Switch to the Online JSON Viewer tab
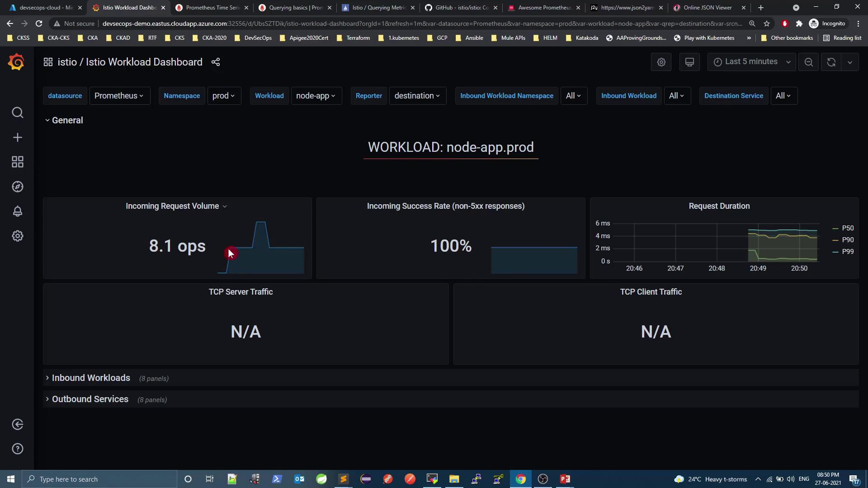 [x=708, y=8]
